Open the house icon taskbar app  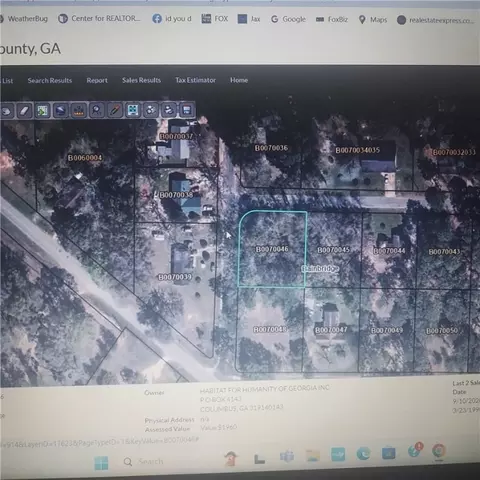click(231, 458)
